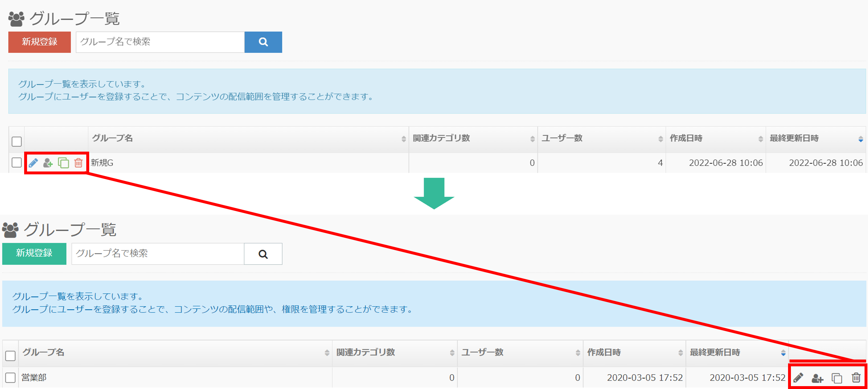Click green copy icon for 新規G
Image resolution: width=868 pixels, height=389 pixels.
[x=63, y=163]
